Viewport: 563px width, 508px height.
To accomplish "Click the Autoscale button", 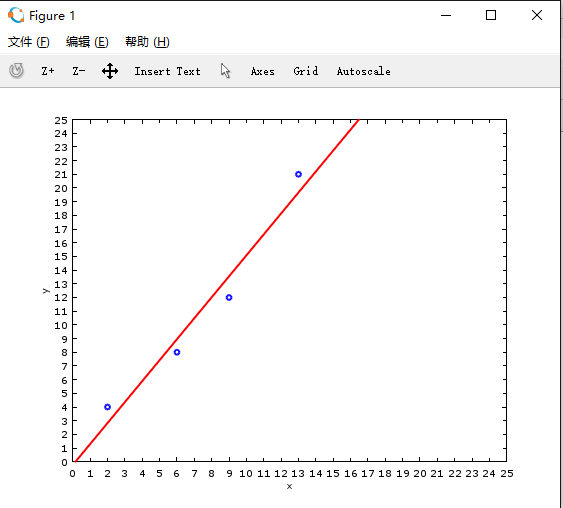I will [363, 71].
